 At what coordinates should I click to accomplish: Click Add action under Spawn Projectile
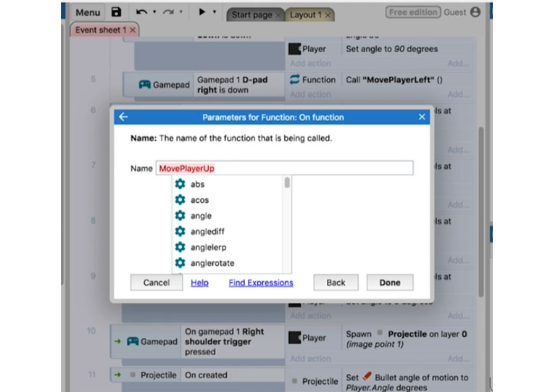pos(310,359)
